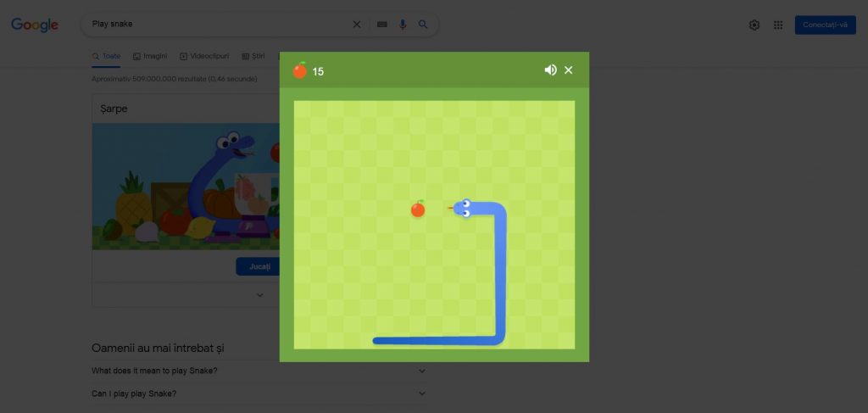Switch to the Știri tab
The height and width of the screenshot is (413, 868).
[253, 57]
